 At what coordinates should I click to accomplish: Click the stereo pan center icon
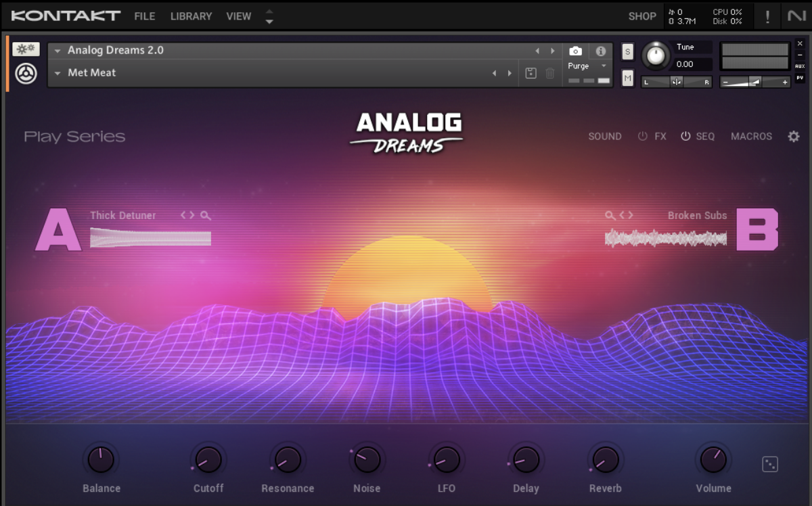677,82
